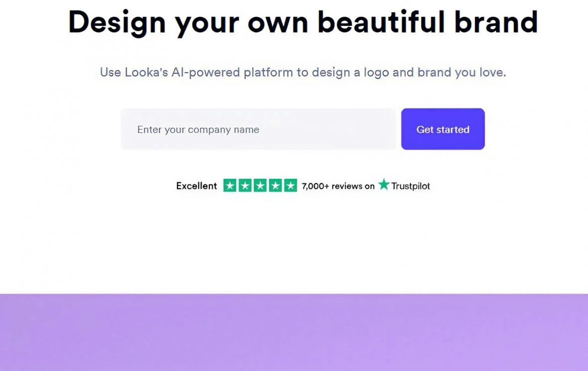Click the purple banner section below

point(294,333)
